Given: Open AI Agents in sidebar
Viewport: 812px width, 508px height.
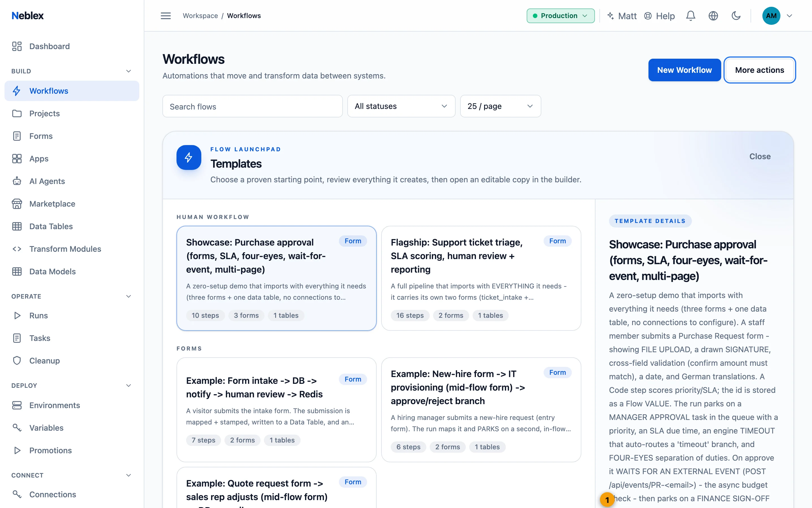Looking at the screenshot, I should [72, 181].
